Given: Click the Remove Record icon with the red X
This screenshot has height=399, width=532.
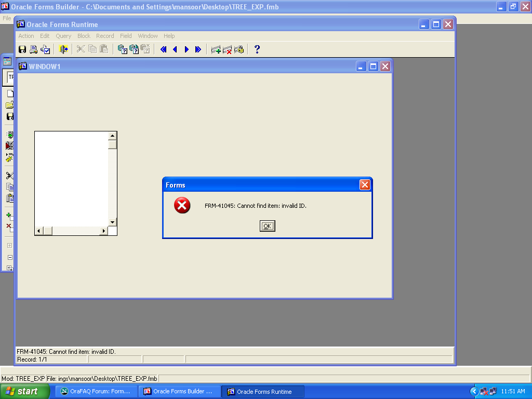Looking at the screenshot, I should point(228,50).
